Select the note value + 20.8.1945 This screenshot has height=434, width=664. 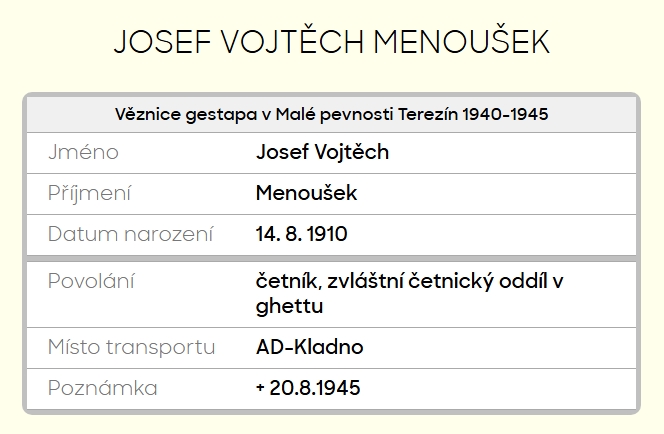point(308,388)
